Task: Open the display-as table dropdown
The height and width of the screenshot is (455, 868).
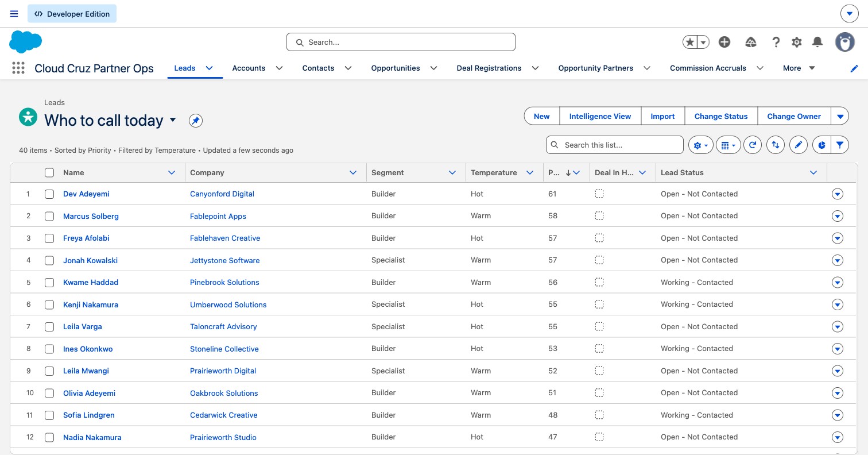Action: point(728,145)
